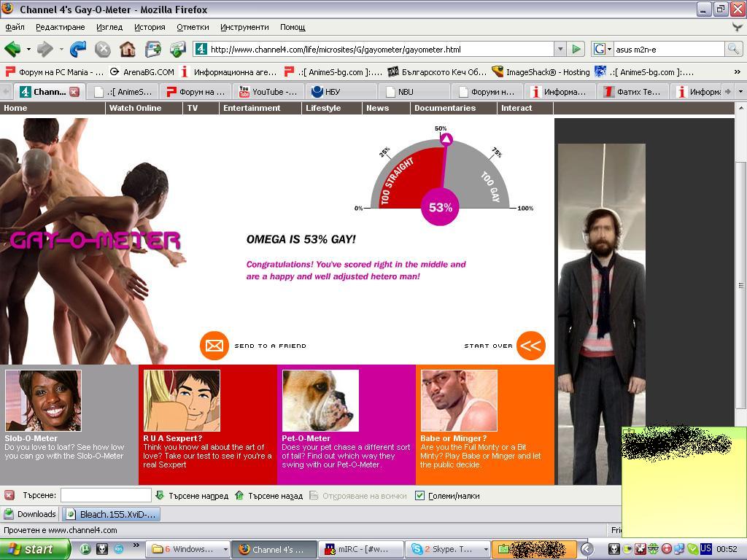The height and width of the screenshot is (560, 747).
Task: Click the orange Start Over double-arrow icon
Action: point(531,346)
